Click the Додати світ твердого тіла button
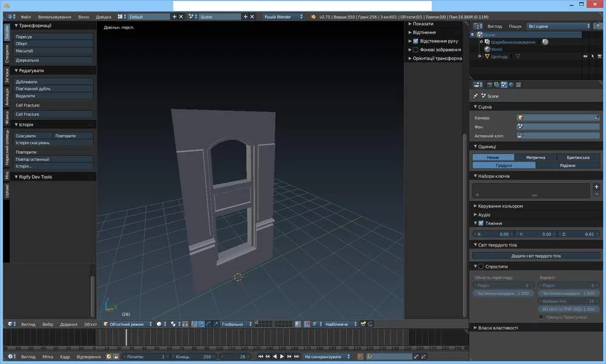Screen dimensions: 606x364 pos(536,256)
